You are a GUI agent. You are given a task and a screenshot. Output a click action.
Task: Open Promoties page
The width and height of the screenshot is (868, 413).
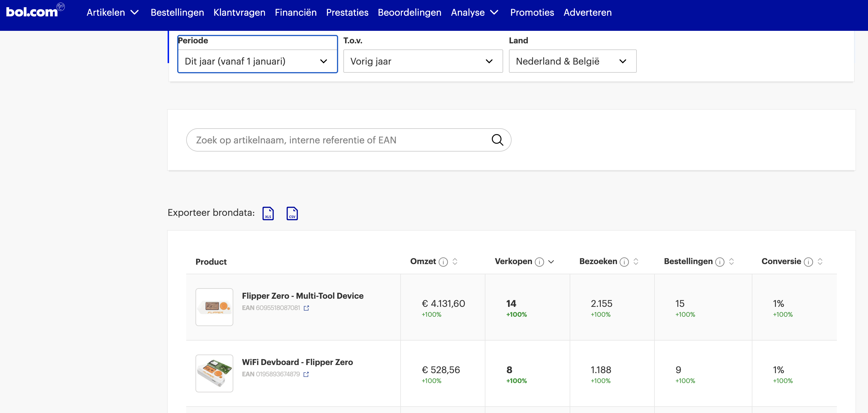532,13
